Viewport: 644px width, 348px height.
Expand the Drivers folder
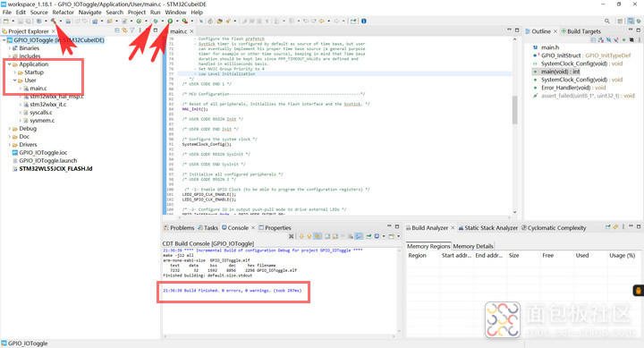tap(10, 145)
